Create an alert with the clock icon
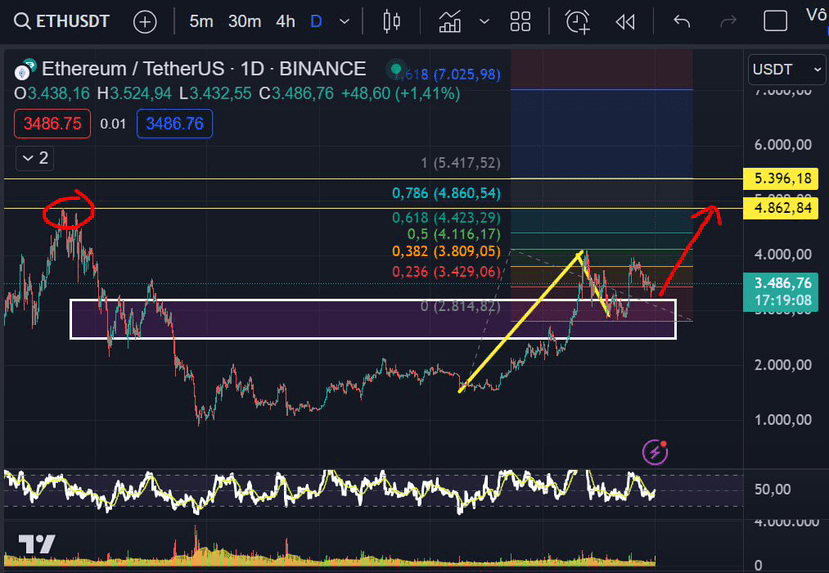 [577, 22]
